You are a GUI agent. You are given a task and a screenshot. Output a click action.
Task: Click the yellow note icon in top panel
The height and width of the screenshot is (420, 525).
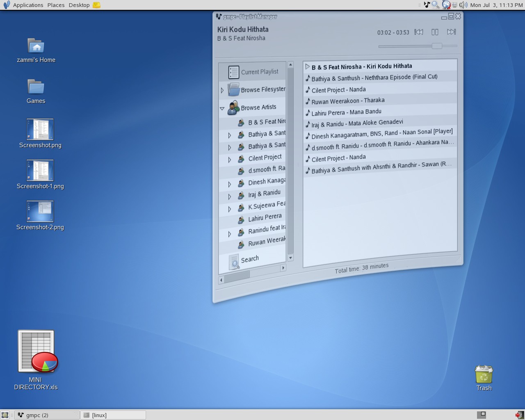(x=97, y=5)
